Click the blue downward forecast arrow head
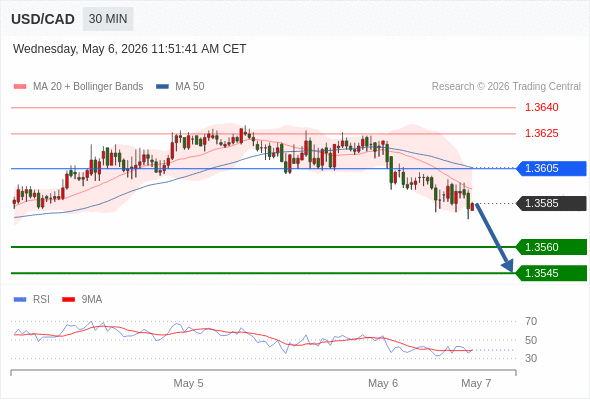Viewport: 590px width, 400px height. click(x=508, y=266)
